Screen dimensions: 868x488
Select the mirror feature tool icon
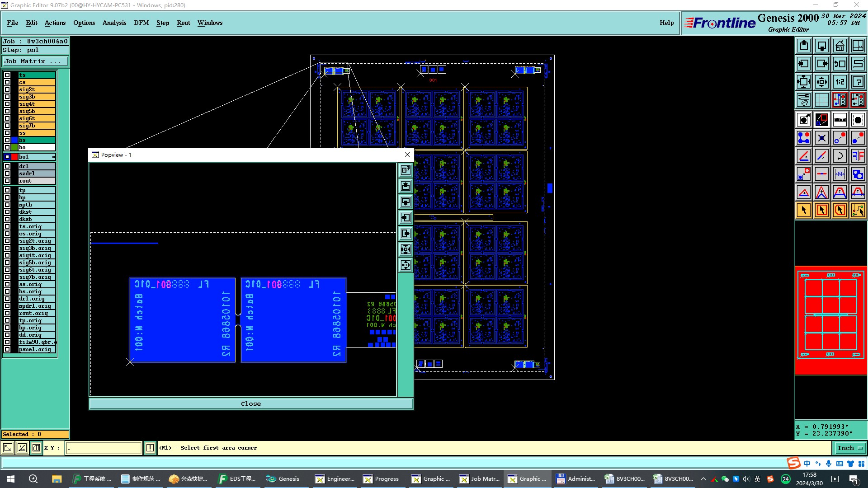click(858, 156)
